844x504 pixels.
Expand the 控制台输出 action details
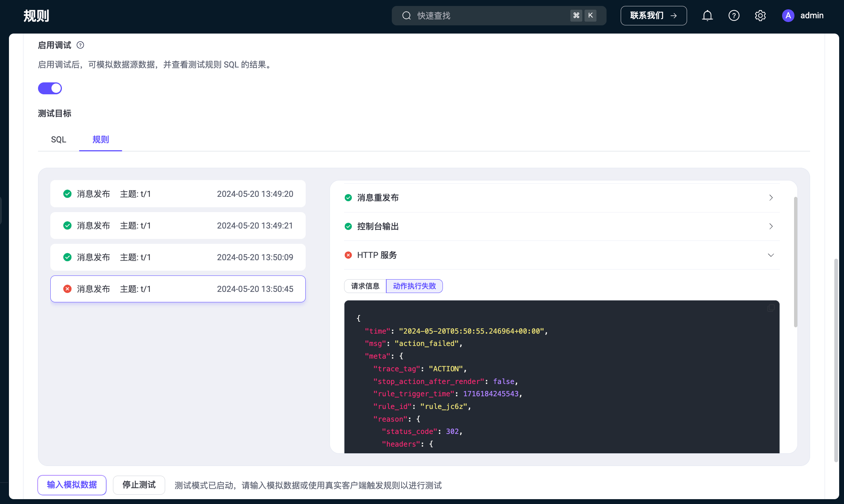coord(771,226)
